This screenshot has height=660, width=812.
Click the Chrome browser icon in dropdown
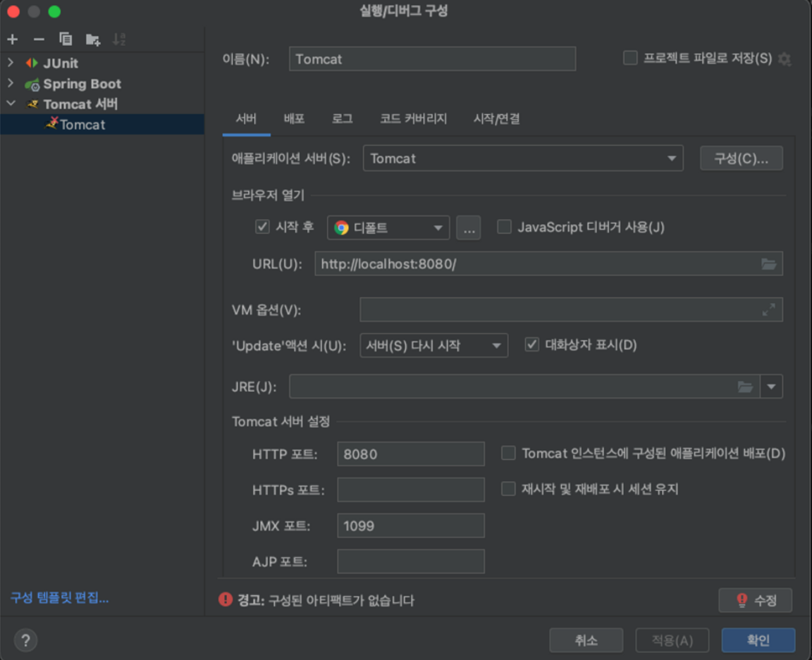(341, 228)
